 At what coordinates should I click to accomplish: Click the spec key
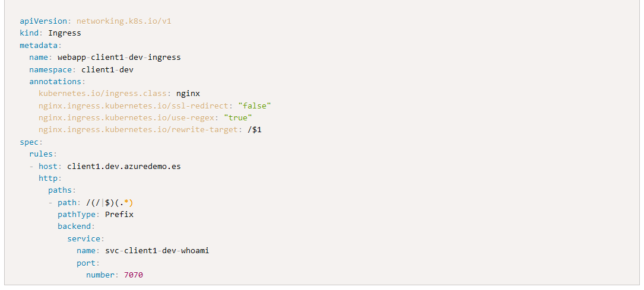(x=29, y=142)
